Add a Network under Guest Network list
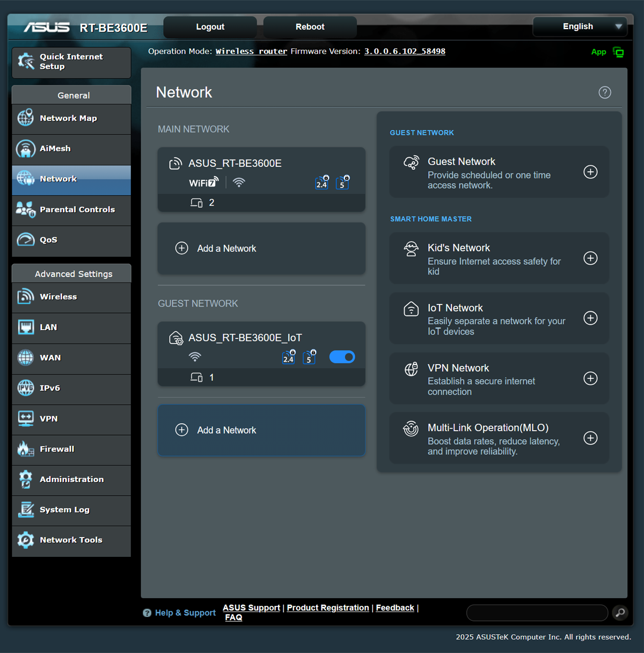Screen dimensions: 644x653 point(261,430)
